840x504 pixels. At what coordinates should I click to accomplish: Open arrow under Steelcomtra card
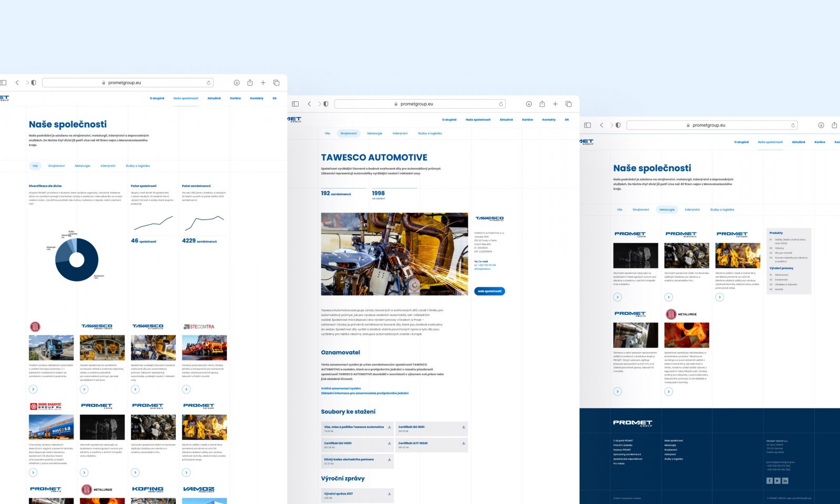point(186,389)
